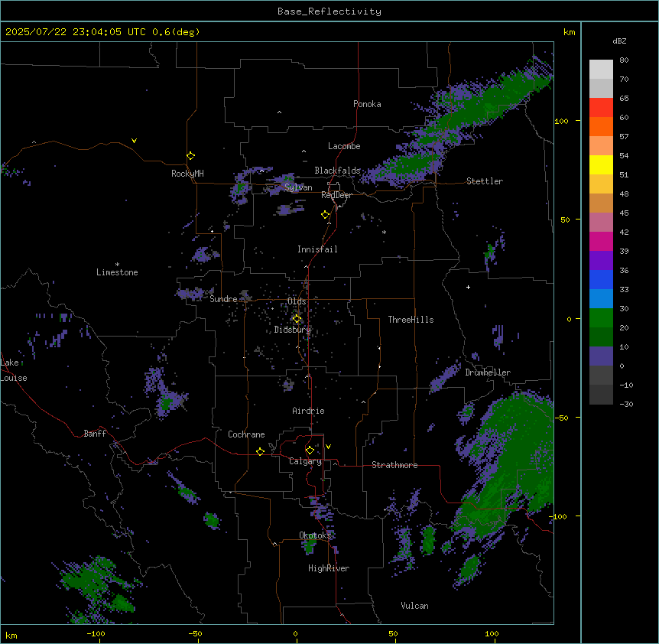Click the yellow diamond marker south of RedDeer
Screen dimensions: 659x644
click(326, 215)
